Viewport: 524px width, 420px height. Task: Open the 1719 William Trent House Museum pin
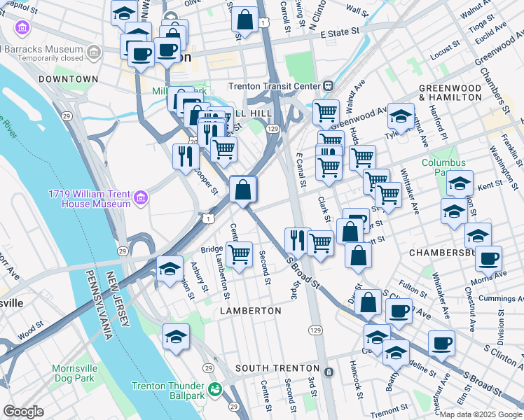[141, 198]
